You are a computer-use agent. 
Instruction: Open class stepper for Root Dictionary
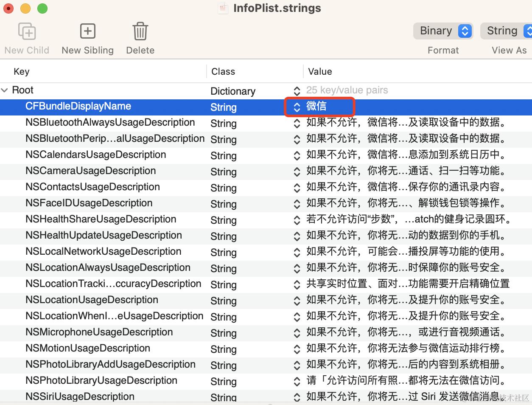pos(297,91)
